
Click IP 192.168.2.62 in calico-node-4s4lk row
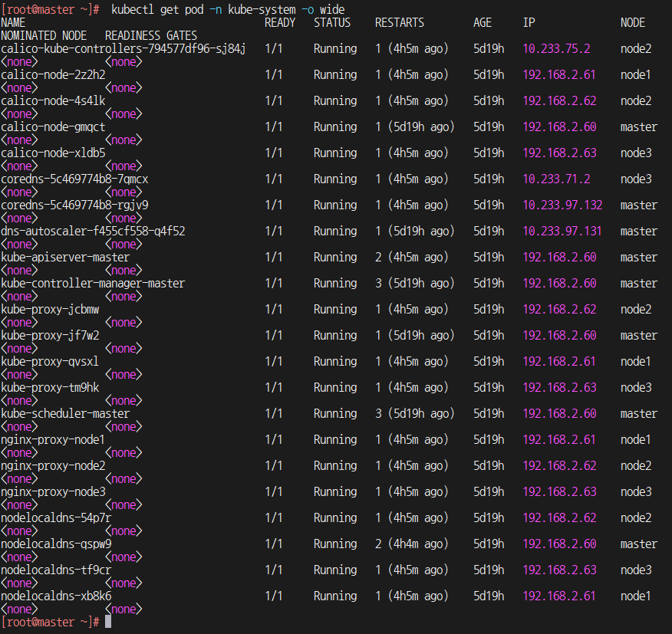point(559,101)
